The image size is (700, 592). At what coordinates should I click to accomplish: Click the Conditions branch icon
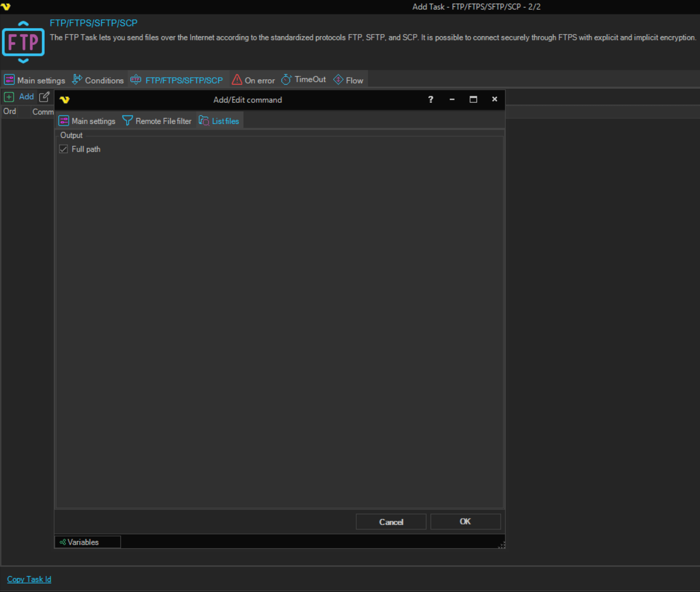pyautogui.click(x=77, y=80)
